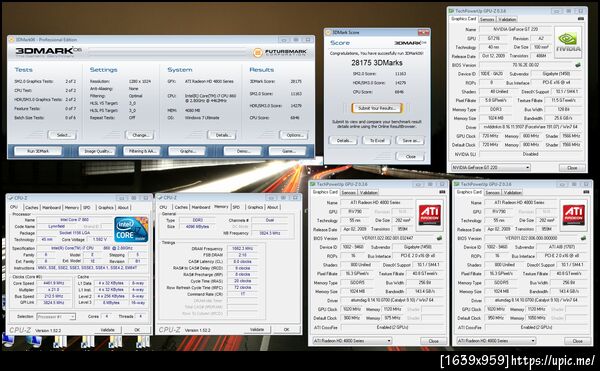Click the DRAM Frequency value in the CPU-Z Memory window
The image size is (600, 371).
(x=243, y=249)
